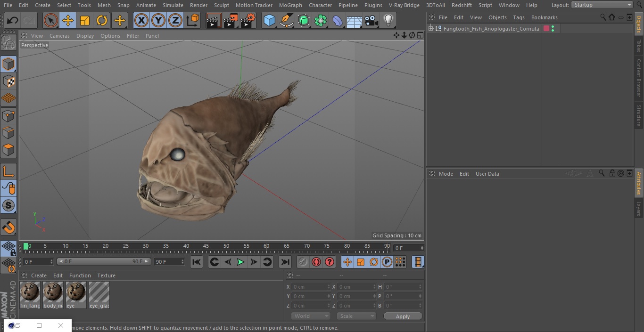Switch coordinate system icon
Screen dimensions: 644x332
[x=193, y=20]
